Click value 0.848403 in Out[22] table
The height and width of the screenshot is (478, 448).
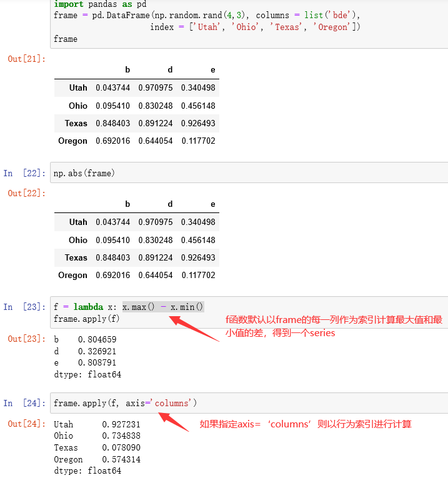point(112,258)
